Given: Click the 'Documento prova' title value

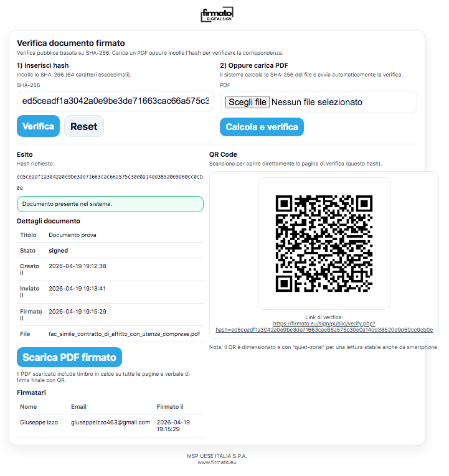Looking at the screenshot, I should (x=72, y=235).
